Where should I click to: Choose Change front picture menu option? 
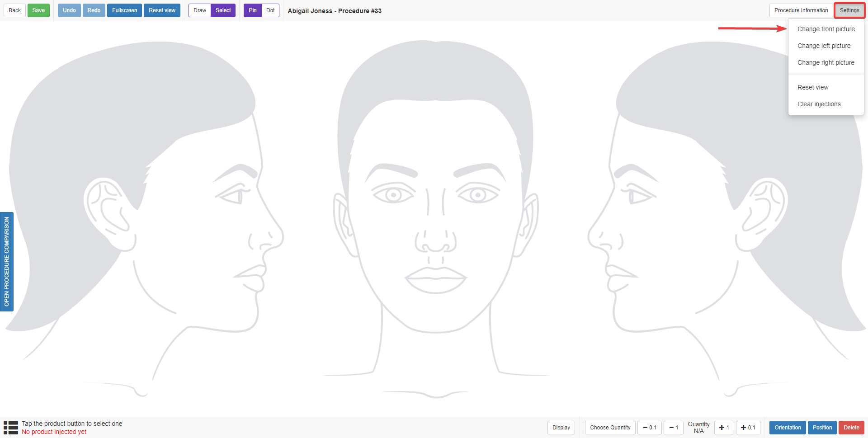[826, 29]
